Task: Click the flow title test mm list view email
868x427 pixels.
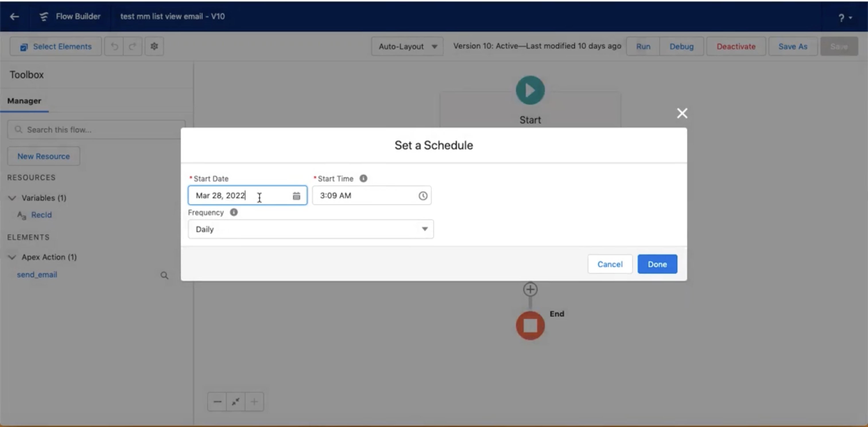Action: click(173, 16)
